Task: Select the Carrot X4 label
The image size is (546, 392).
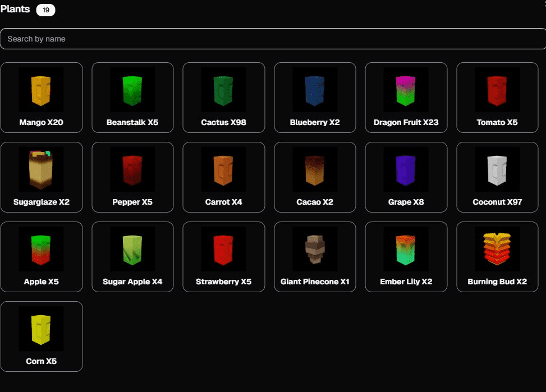Action: coord(223,202)
